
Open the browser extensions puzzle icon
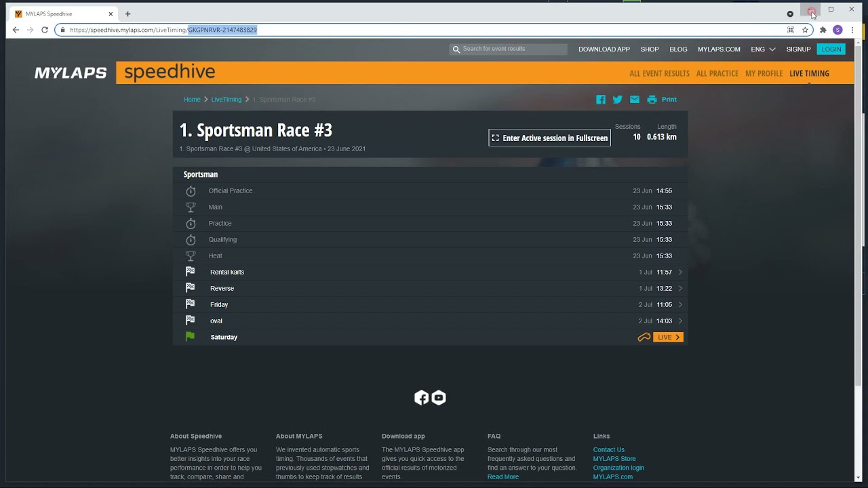click(x=823, y=30)
